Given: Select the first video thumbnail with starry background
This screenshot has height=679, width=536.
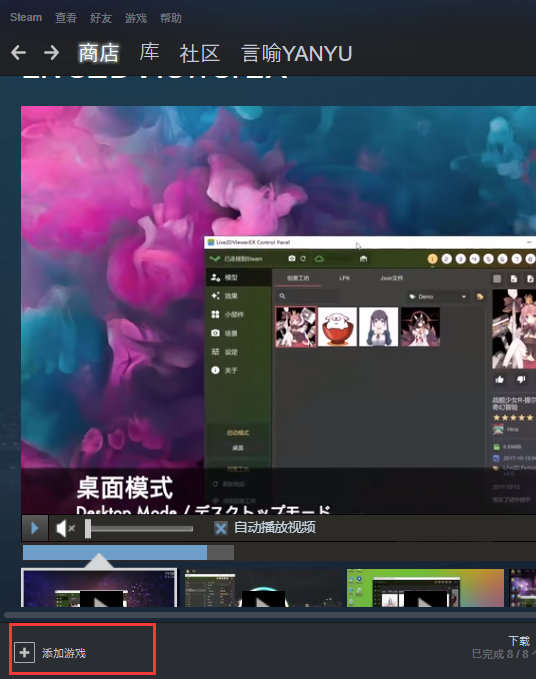Looking at the screenshot, I should pyautogui.click(x=99, y=588).
